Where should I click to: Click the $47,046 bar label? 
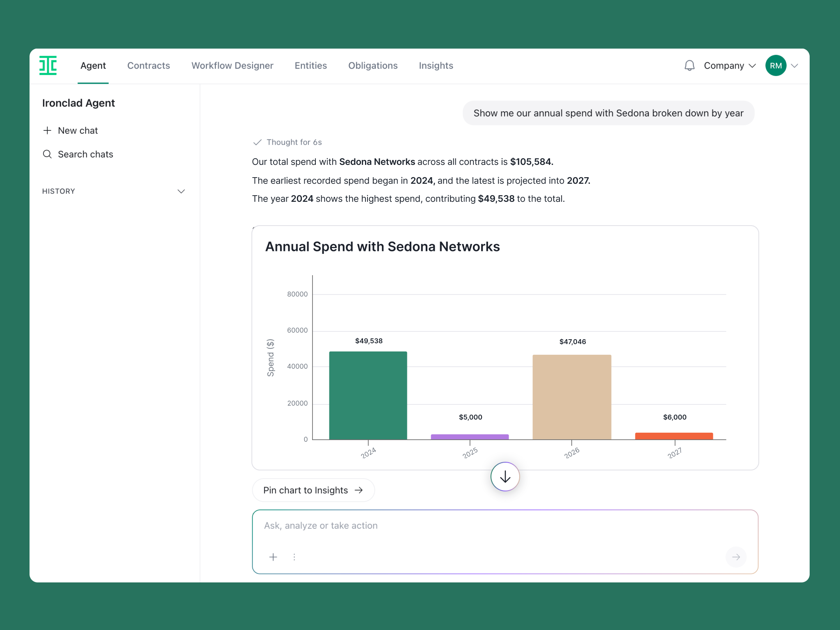click(573, 342)
